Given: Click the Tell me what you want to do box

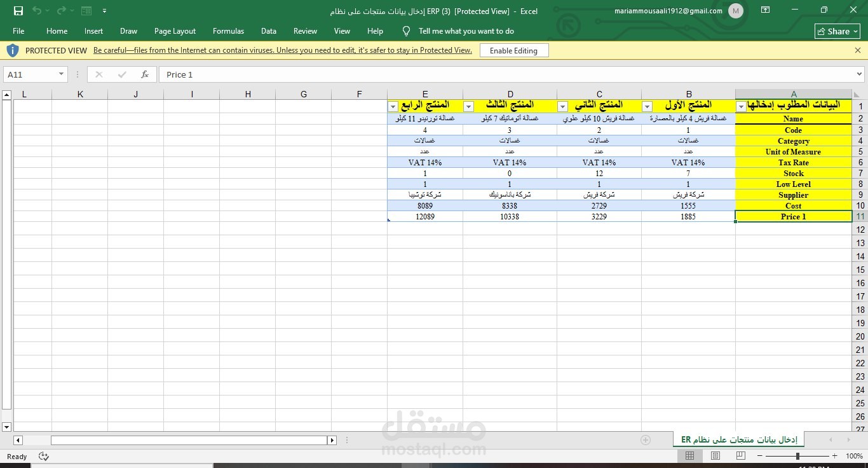Looking at the screenshot, I should tap(466, 31).
